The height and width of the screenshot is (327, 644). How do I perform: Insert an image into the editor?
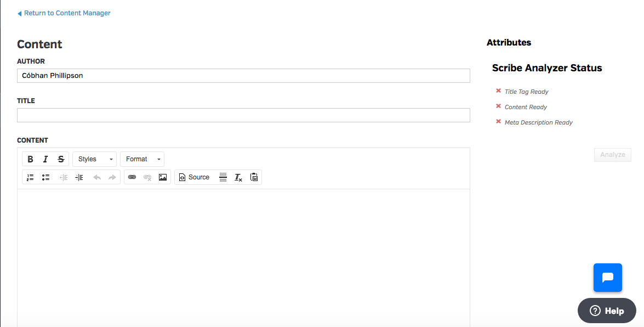click(163, 177)
